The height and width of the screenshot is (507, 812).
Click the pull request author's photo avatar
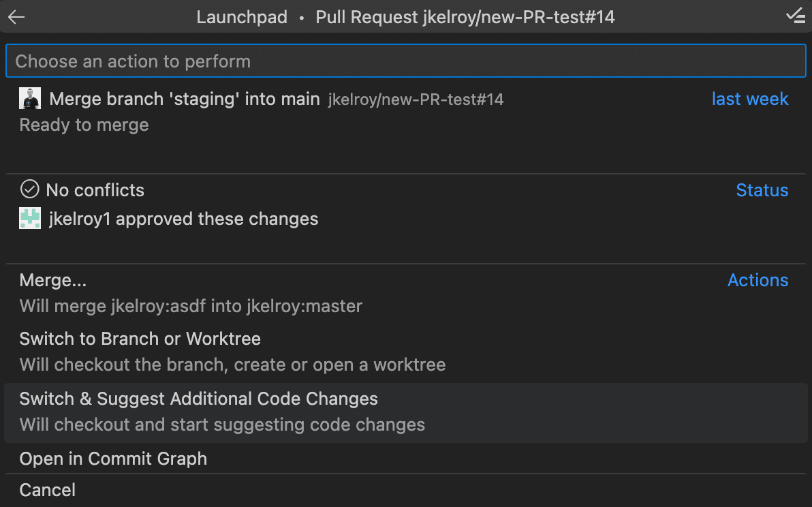[x=30, y=98]
